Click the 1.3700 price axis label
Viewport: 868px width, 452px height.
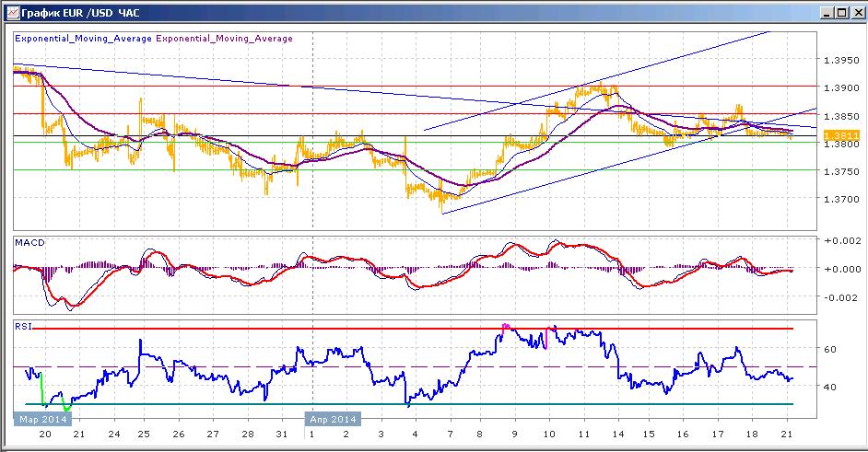coord(841,199)
